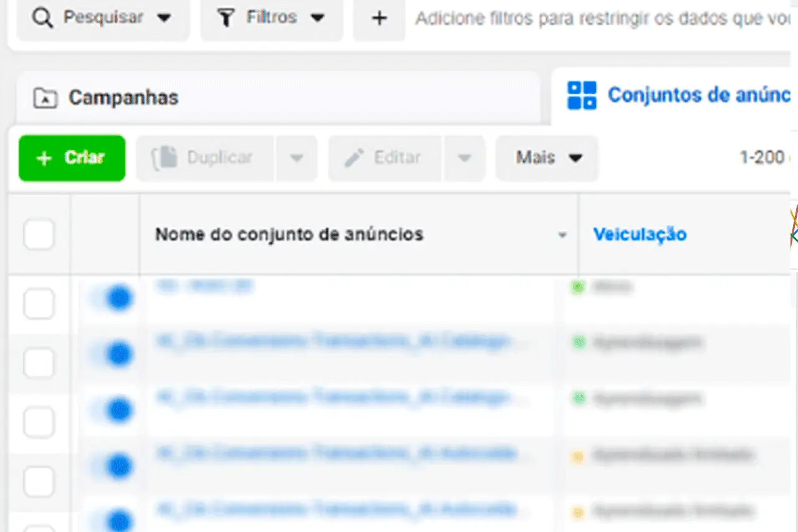Toggle the switch on the fourth ad set row
The width and height of the screenshot is (798, 532).
coord(112,466)
